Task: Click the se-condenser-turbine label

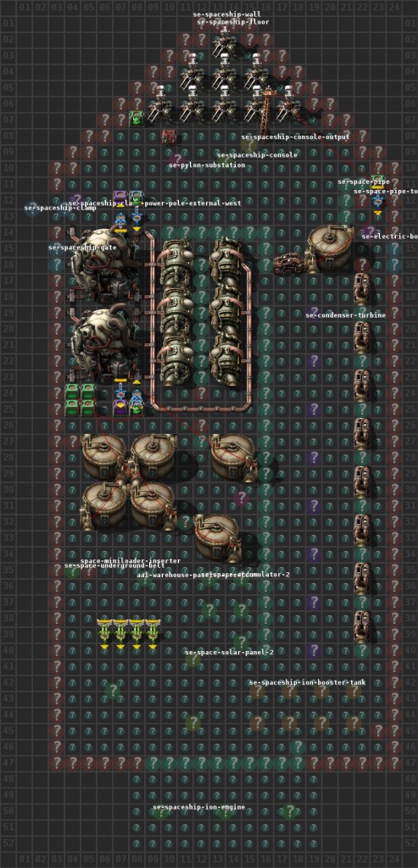Action: point(346,315)
